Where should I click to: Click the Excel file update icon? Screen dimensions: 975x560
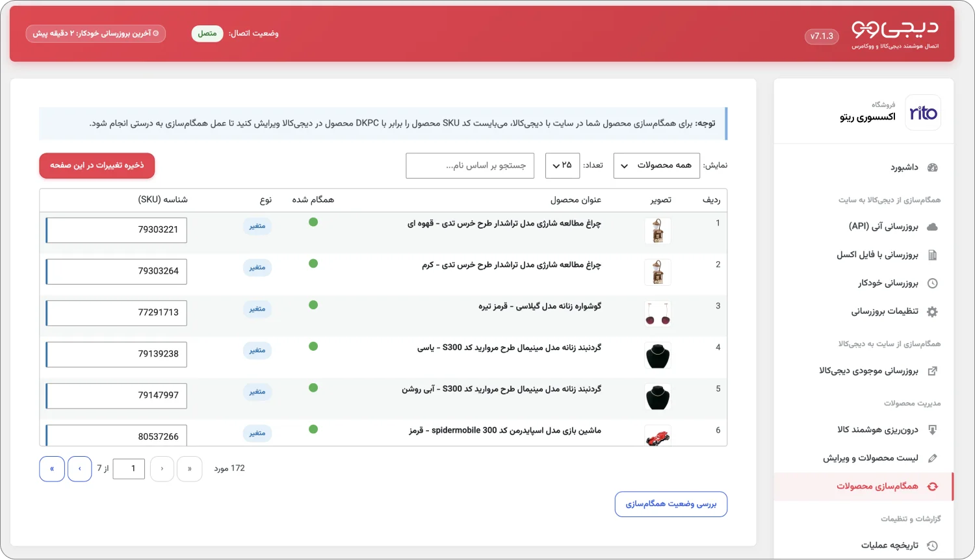coord(932,255)
